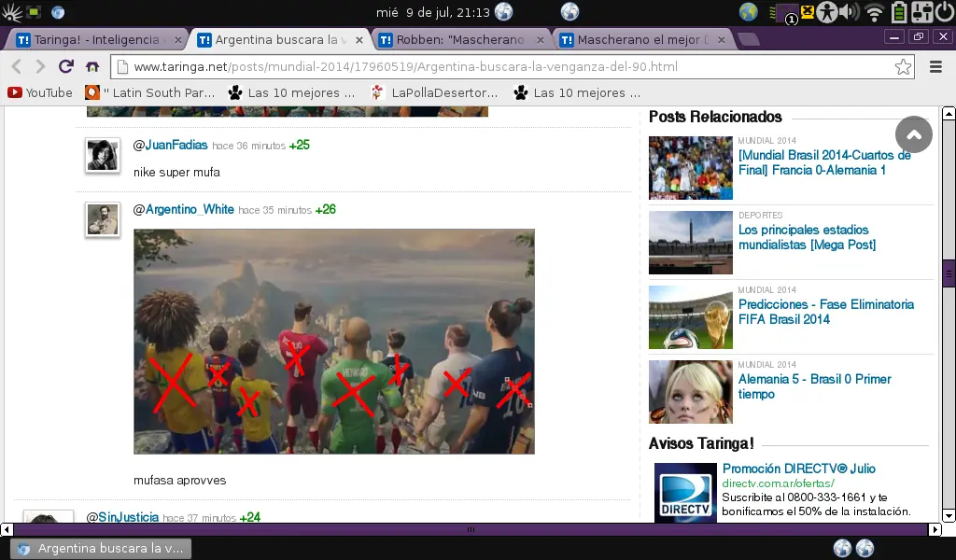Close the 'Taringa! - Inteligencia' tab
Screen dimensions: 956x560
point(178,39)
